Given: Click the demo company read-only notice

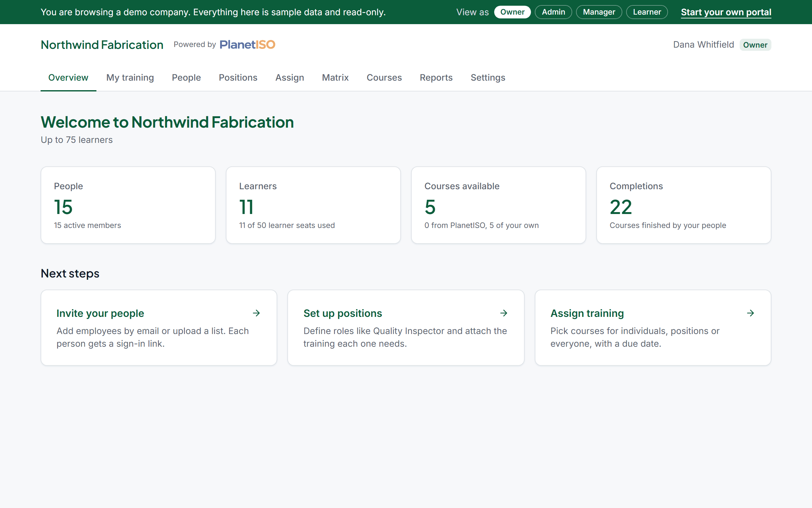Looking at the screenshot, I should tap(213, 12).
